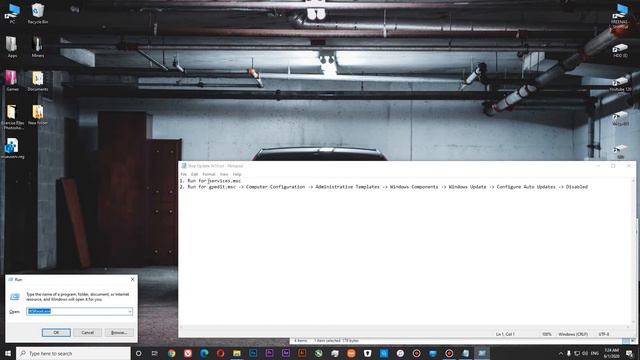This screenshot has height=360, width=640.
Task: Select the HDD (E) drive shortcut on the desktop
Action: [x=620, y=50]
